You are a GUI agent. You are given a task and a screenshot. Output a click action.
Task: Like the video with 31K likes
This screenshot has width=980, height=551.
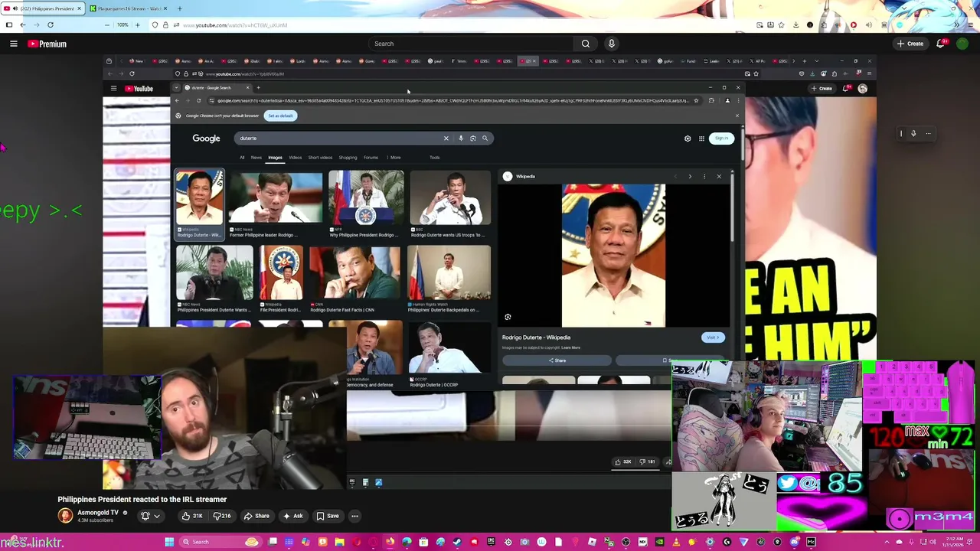click(x=192, y=516)
